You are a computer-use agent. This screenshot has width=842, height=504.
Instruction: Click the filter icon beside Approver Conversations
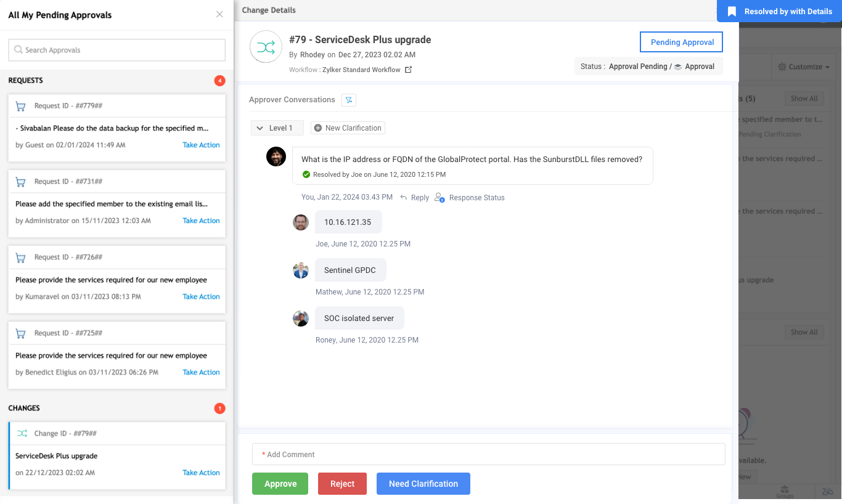coord(349,100)
